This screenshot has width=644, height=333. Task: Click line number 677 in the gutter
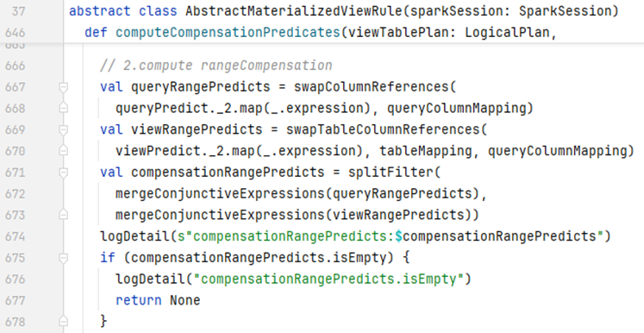click(16, 300)
